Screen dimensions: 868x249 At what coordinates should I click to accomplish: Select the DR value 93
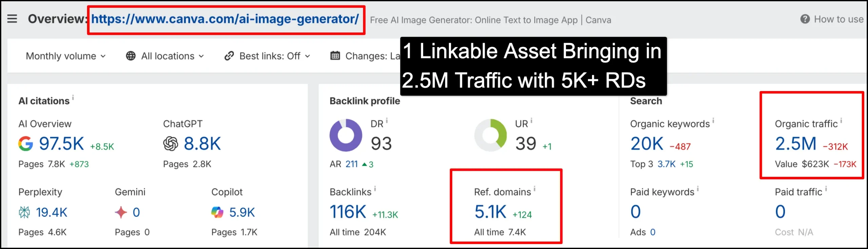coord(381,144)
